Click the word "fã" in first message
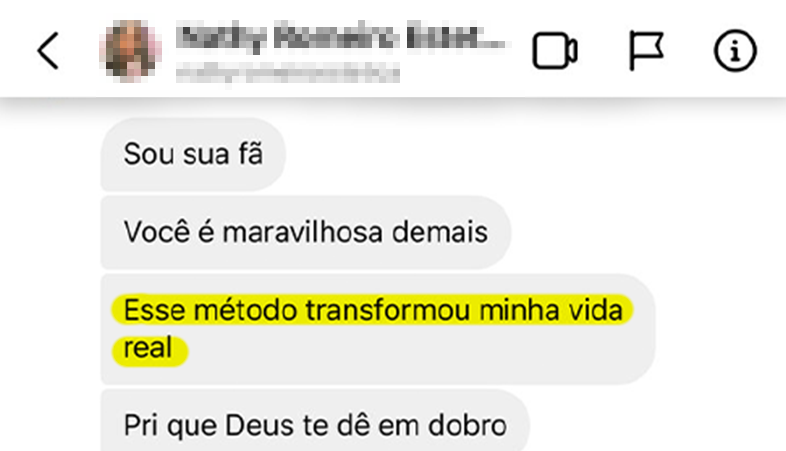Viewport: 786px width, 451px height. [x=251, y=153]
